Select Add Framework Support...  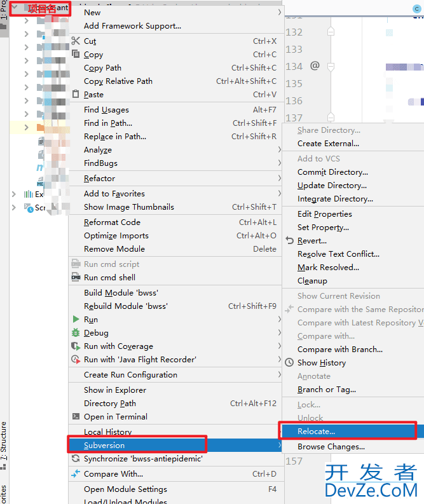pyautogui.click(x=176, y=25)
